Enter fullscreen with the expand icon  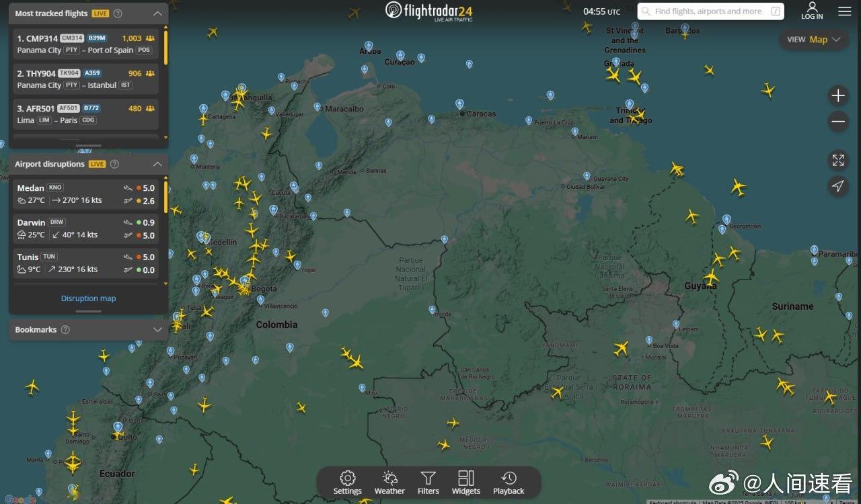coord(838,161)
